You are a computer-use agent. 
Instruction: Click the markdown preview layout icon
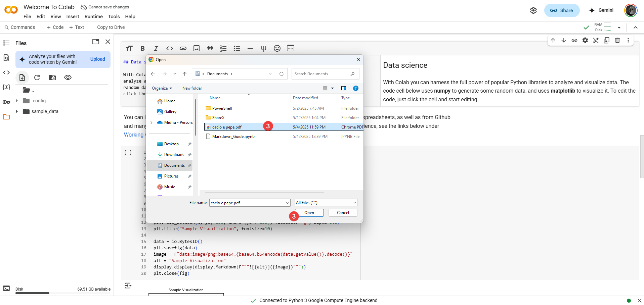pyautogui.click(x=291, y=48)
